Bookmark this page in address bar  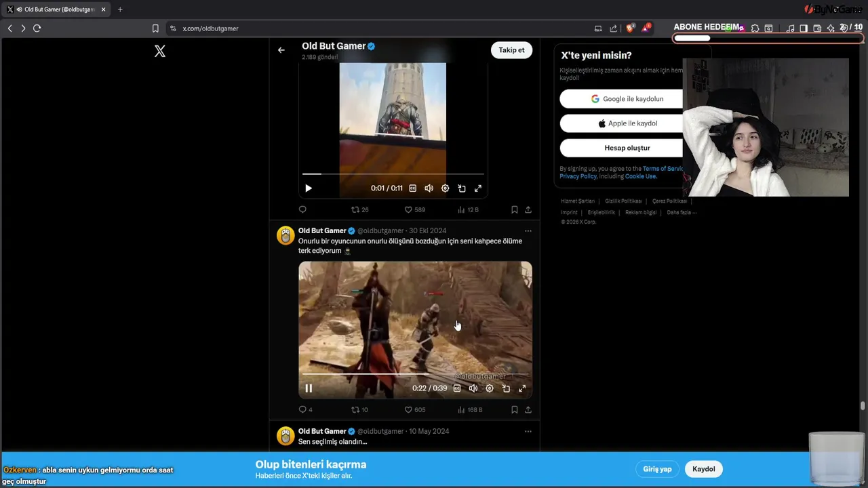(x=155, y=28)
